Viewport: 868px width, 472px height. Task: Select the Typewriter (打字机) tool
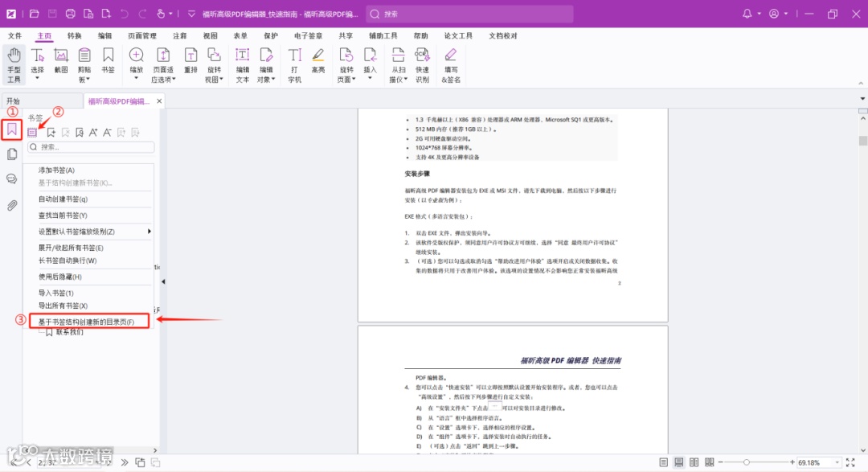294,65
